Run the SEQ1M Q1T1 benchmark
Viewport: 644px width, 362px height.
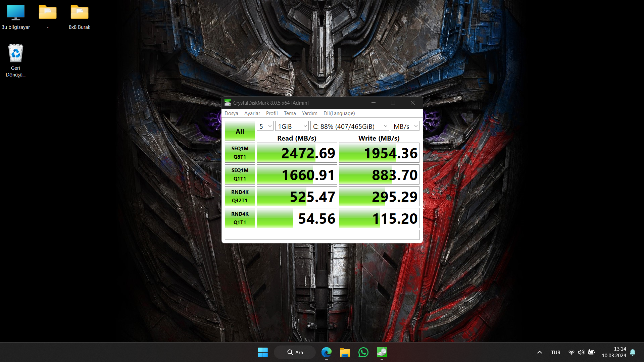pos(240,174)
